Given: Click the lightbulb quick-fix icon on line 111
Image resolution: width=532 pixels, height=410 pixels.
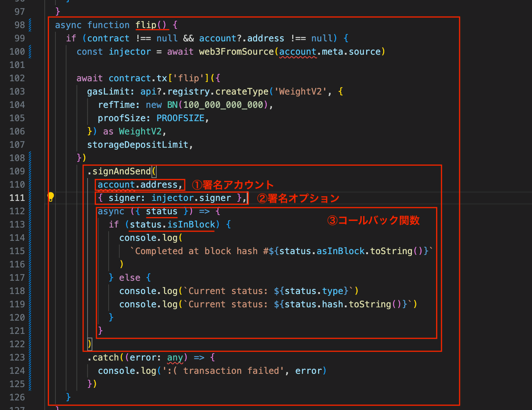Looking at the screenshot, I should (51, 197).
